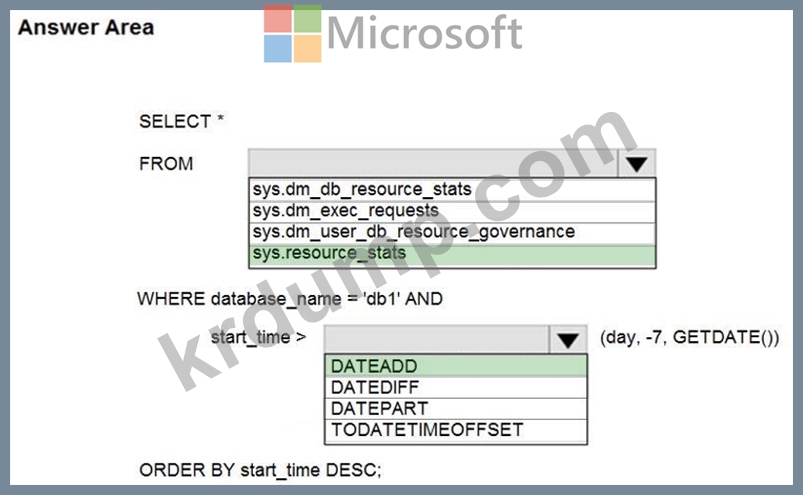Click the Answer Area heading
This screenshot has width=803, height=495.
click(x=86, y=28)
